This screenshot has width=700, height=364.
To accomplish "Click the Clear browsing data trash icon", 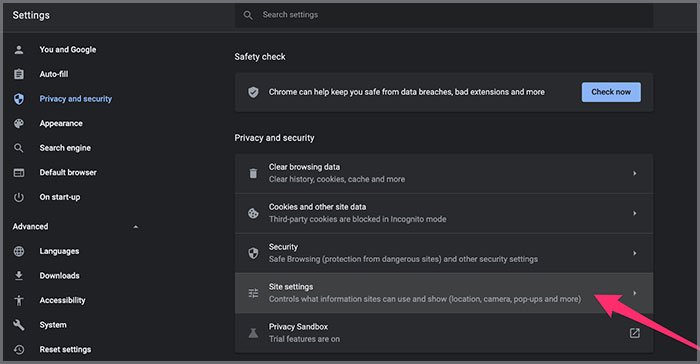I will 253,173.
